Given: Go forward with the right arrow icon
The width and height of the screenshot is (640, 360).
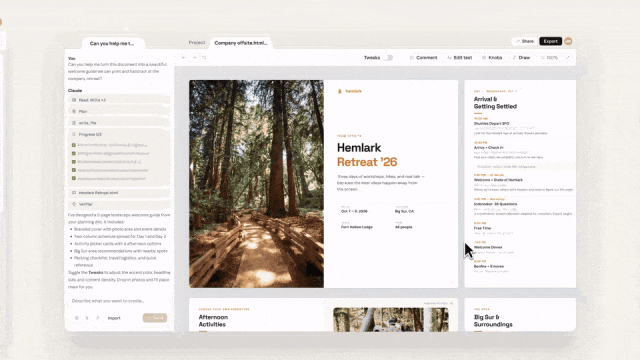Looking at the screenshot, I should pos(194,58).
